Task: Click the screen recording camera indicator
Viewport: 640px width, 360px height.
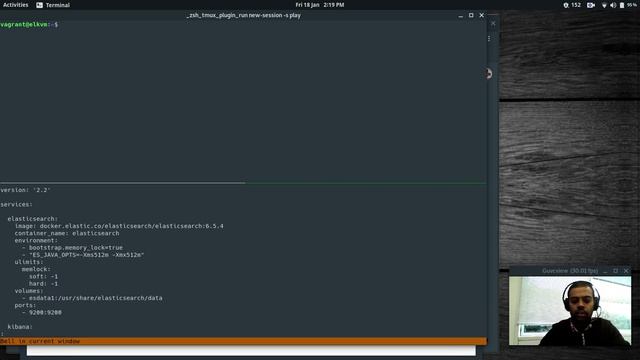Action: pos(591,5)
